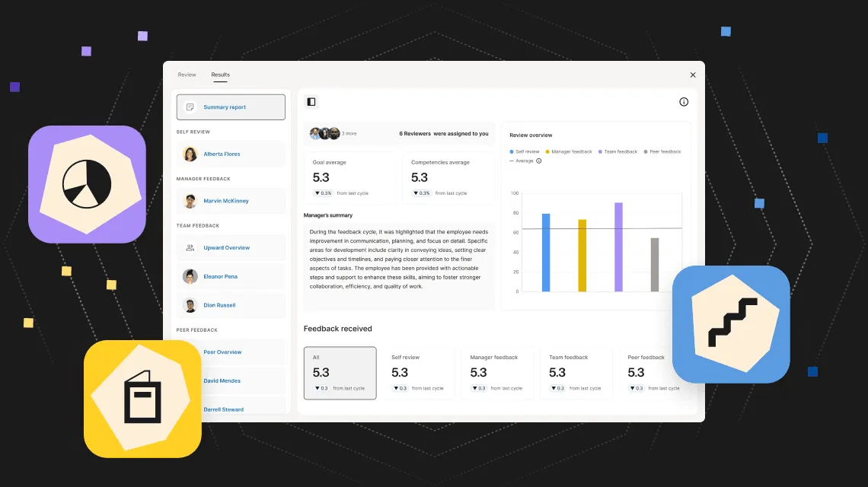Click the '3 more' reviewers text
This screenshot has height=487, width=868.
[x=349, y=133]
